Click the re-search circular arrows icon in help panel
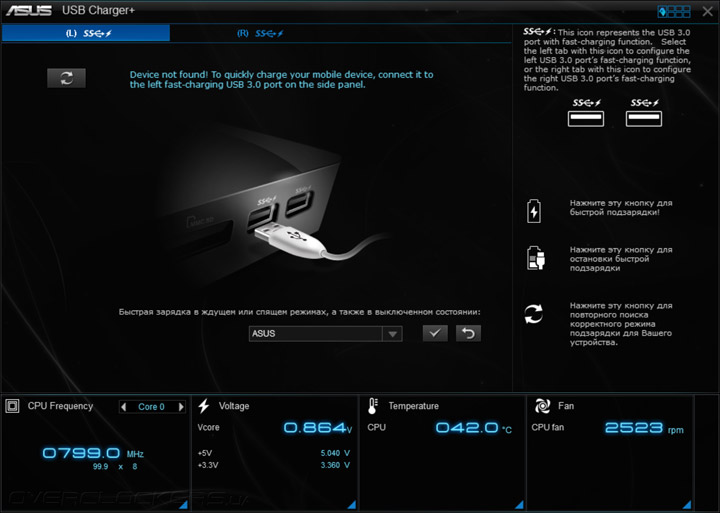 (x=534, y=314)
